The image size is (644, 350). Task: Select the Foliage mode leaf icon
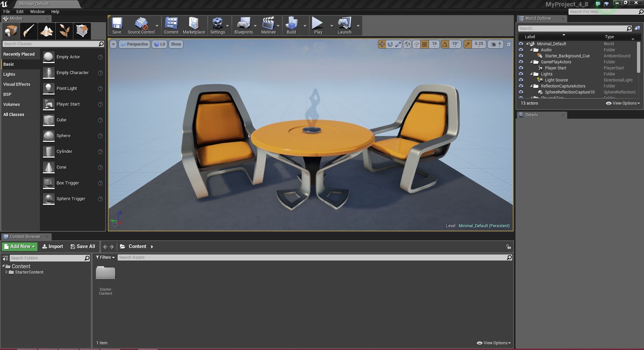pyautogui.click(x=64, y=31)
